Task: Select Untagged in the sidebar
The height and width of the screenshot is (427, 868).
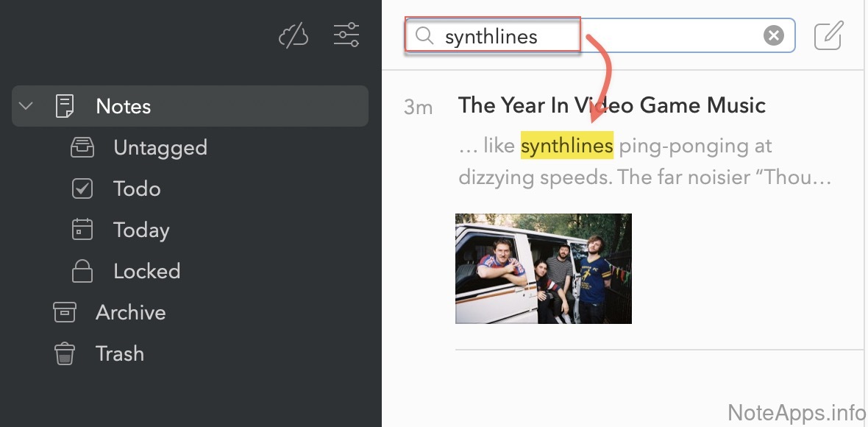Action: coord(160,147)
